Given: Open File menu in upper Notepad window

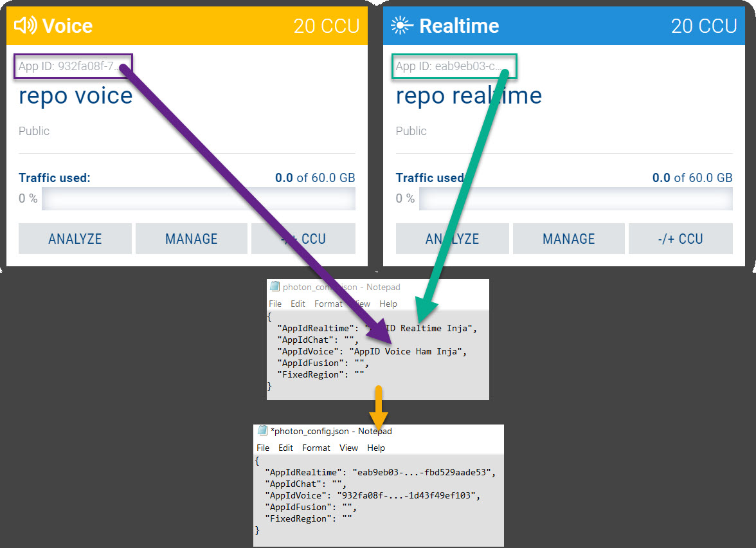Looking at the screenshot, I should click(275, 304).
